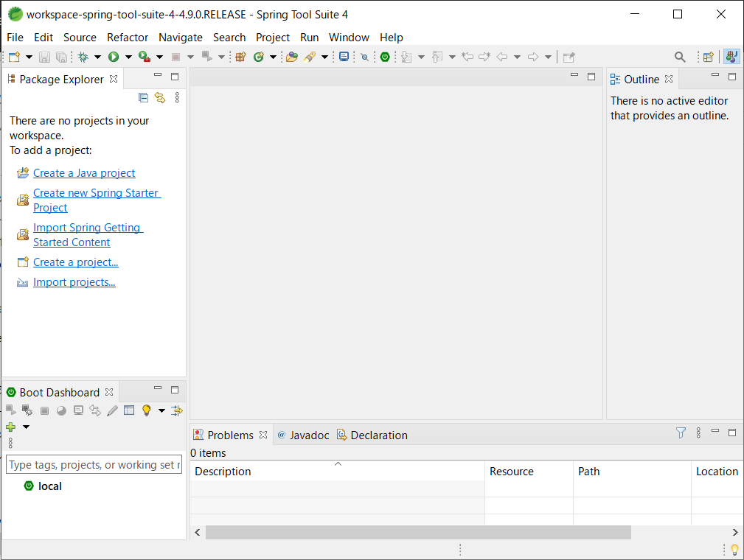Click Create new Spring Starter Project link
This screenshot has height=560, width=744.
click(96, 193)
